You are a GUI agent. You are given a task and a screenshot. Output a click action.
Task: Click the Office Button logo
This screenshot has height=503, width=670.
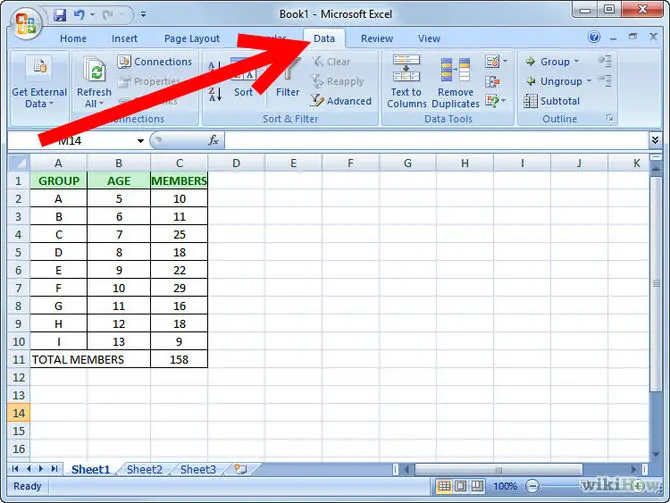tap(22, 20)
